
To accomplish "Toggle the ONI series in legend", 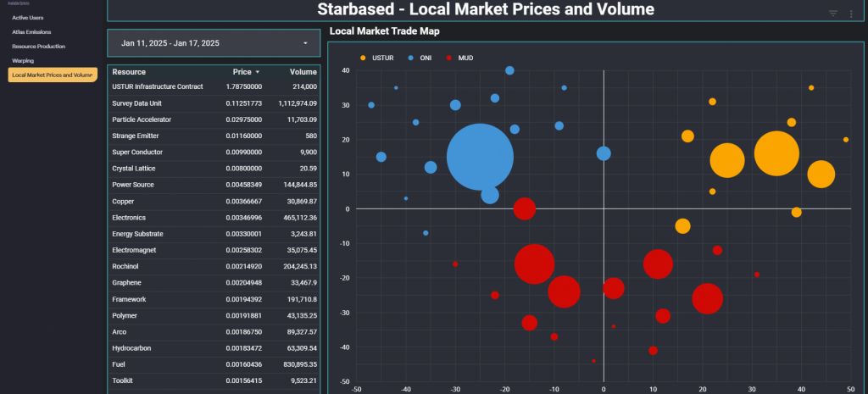I will click(411, 58).
